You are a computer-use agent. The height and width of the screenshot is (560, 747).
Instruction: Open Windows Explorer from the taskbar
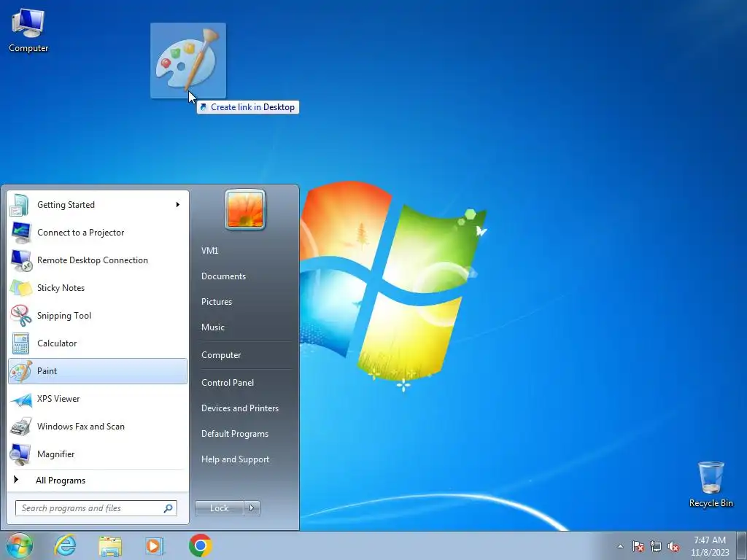pos(110,545)
